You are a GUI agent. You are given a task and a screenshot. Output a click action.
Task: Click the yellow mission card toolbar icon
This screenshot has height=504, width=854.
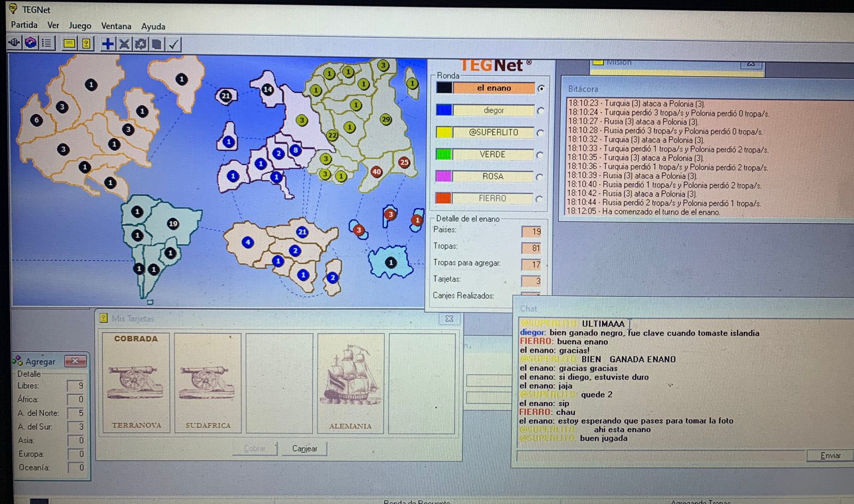(x=69, y=43)
